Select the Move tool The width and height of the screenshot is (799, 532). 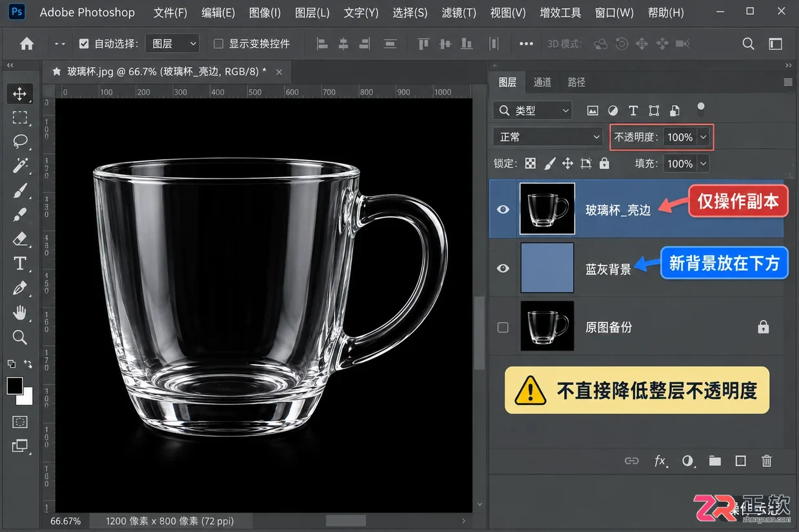[20, 94]
